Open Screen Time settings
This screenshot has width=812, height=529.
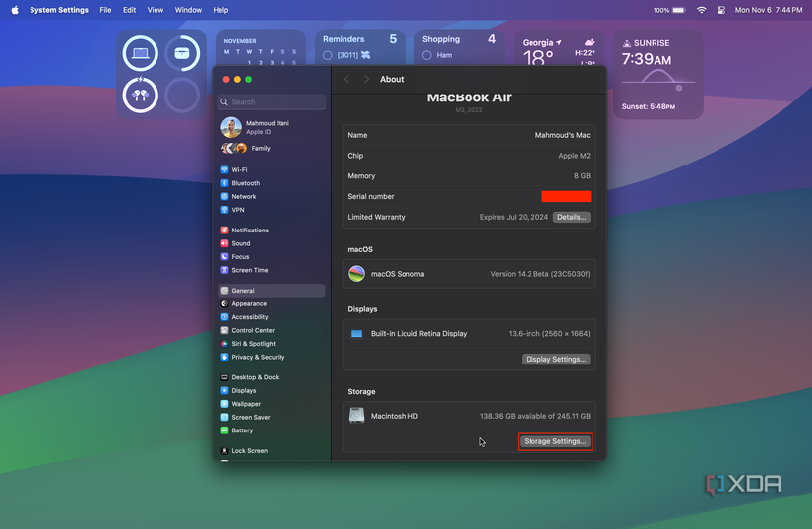point(272,270)
